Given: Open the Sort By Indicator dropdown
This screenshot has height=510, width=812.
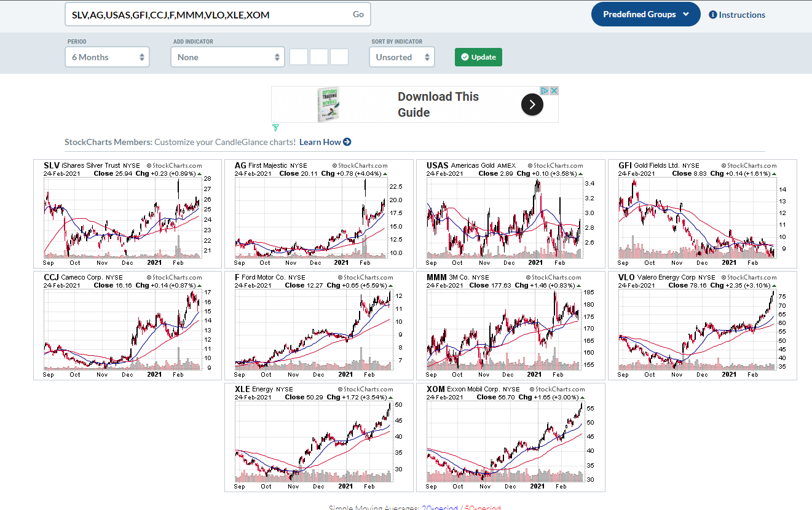Looking at the screenshot, I should click(401, 57).
